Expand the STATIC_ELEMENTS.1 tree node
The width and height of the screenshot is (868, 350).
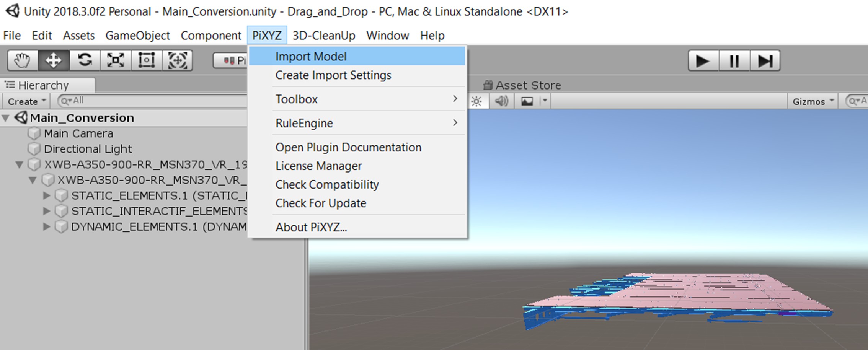click(47, 196)
